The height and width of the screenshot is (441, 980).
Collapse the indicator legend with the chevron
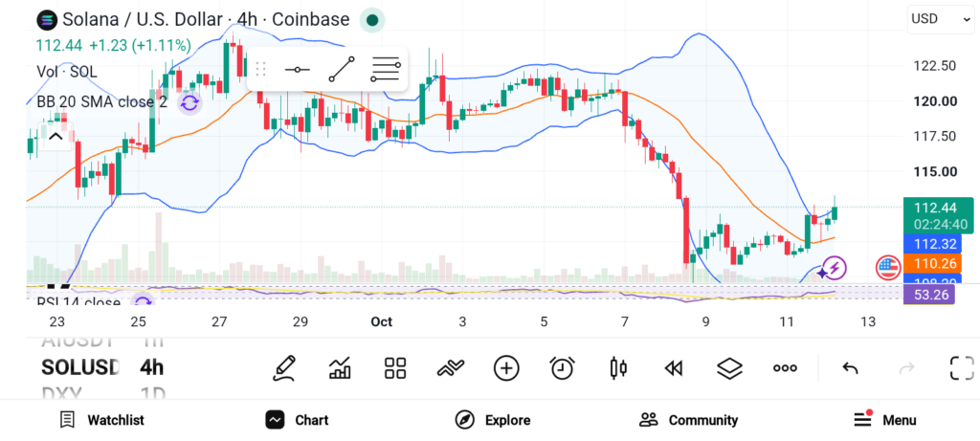[56, 136]
